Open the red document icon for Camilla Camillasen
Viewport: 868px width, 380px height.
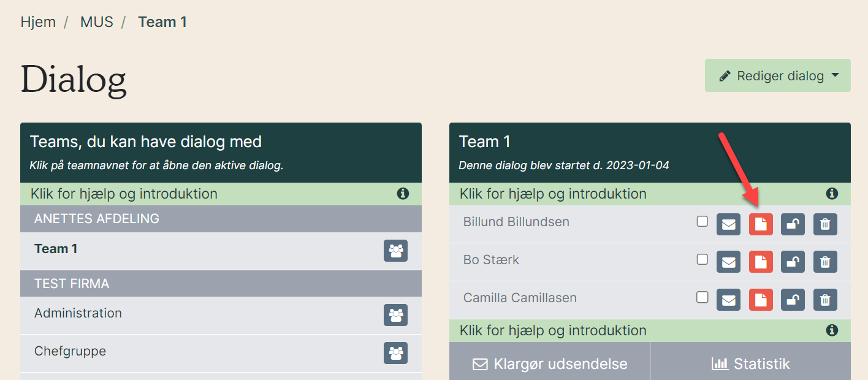click(x=761, y=300)
